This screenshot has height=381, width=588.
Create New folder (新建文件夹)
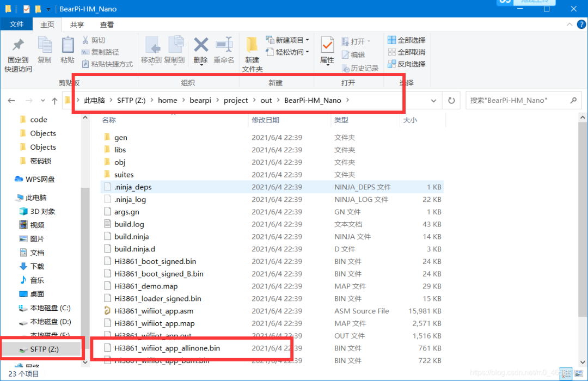click(x=253, y=55)
